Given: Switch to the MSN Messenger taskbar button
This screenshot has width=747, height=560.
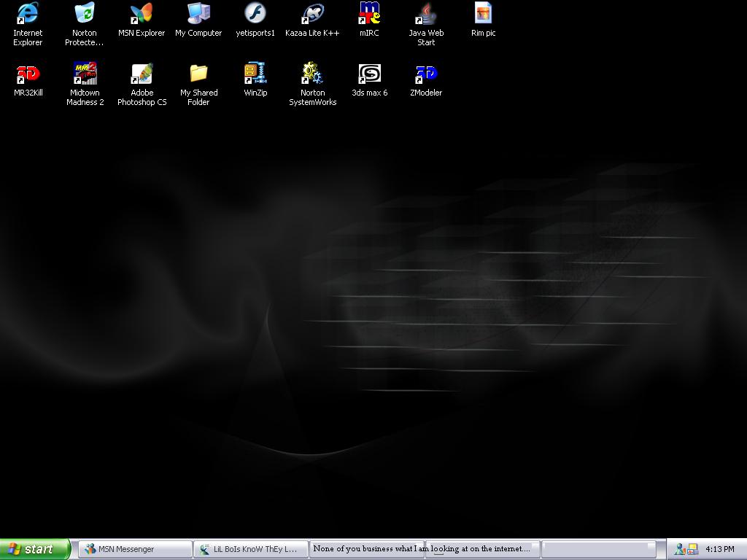Looking at the screenshot, I should (x=135, y=549).
